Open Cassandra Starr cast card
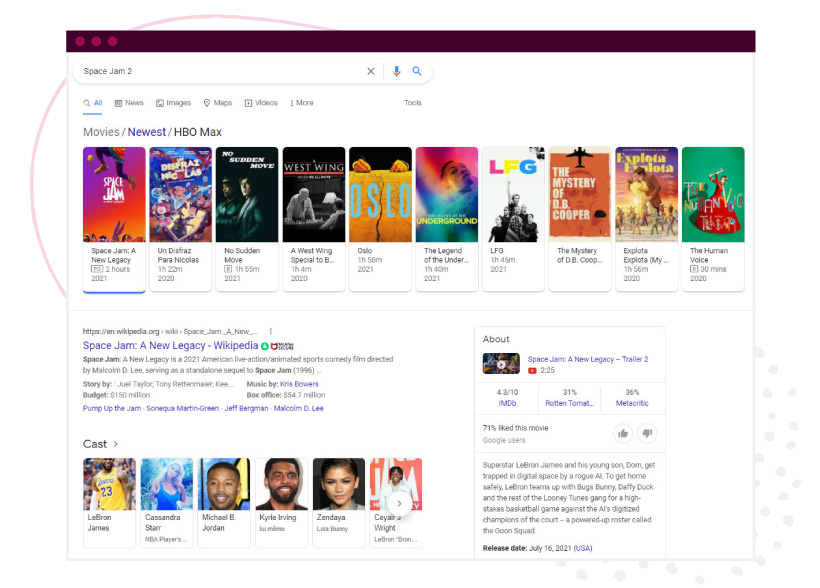Viewport: 820px width, 588px height. pos(167,503)
